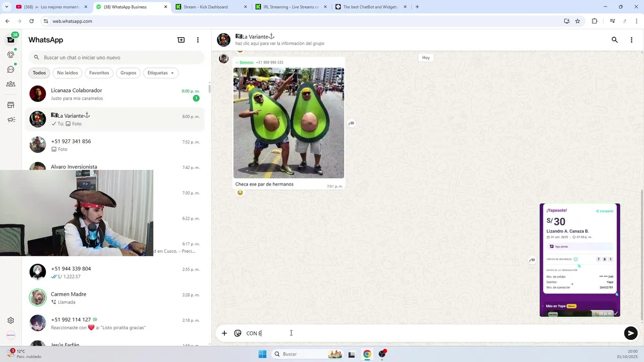
Task: Reload the browser page
Action: [x=31, y=21]
